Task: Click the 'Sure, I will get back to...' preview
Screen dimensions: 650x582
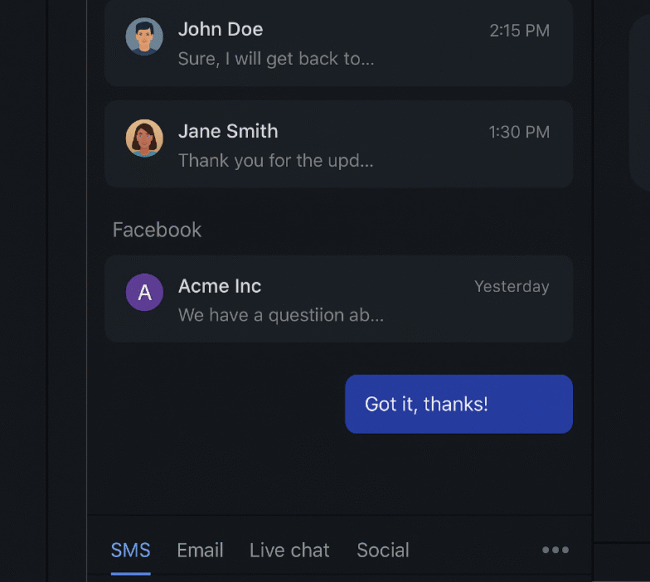Action: (276, 59)
